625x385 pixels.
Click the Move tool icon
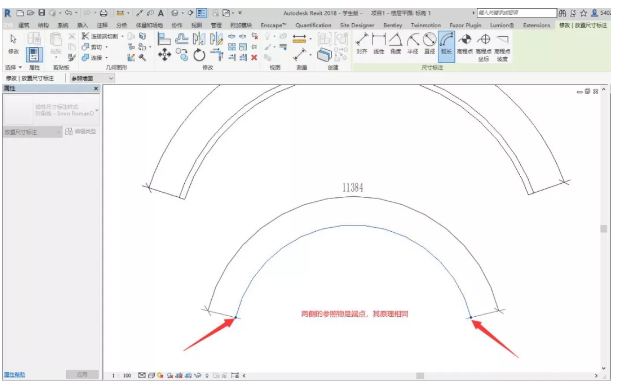pos(164,54)
